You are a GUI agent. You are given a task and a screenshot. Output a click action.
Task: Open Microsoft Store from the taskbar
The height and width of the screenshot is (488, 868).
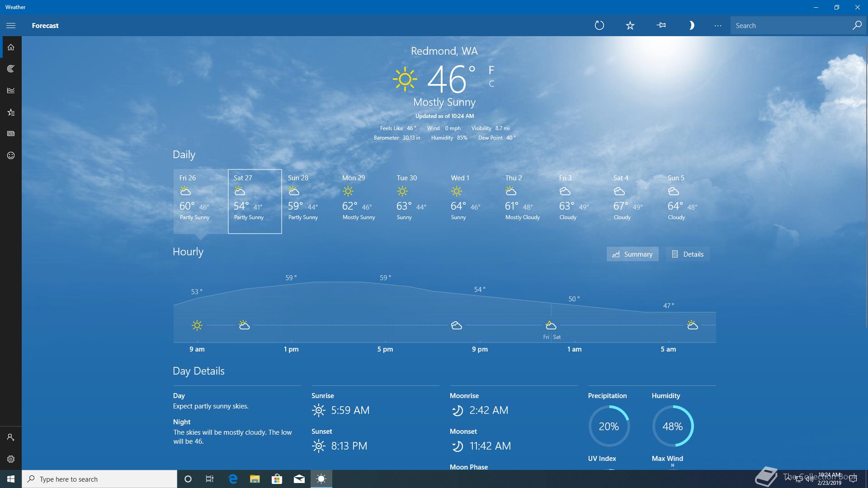point(277,479)
